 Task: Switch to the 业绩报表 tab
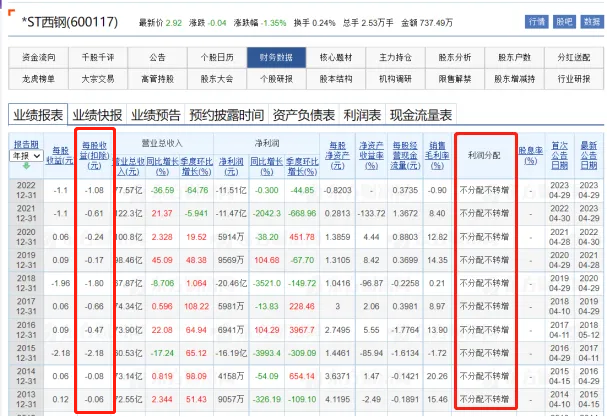coord(38,115)
